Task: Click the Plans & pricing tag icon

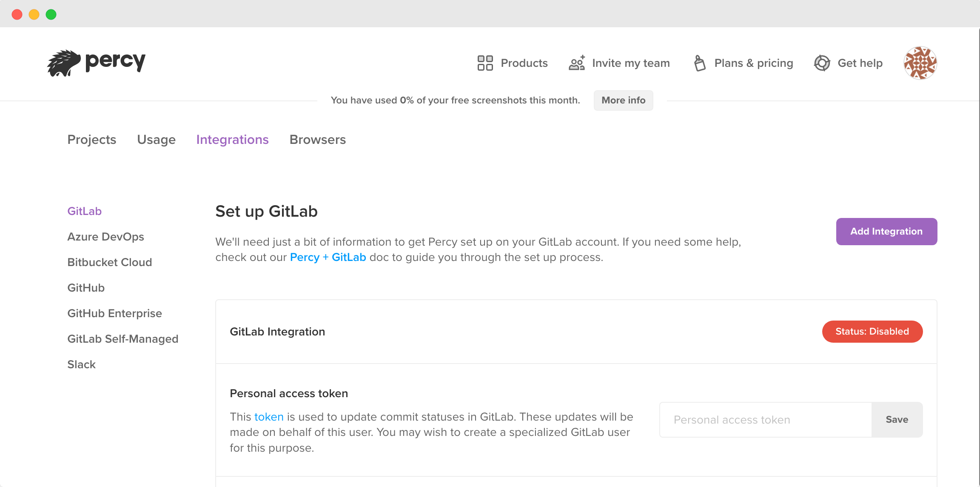Action: pyautogui.click(x=700, y=63)
